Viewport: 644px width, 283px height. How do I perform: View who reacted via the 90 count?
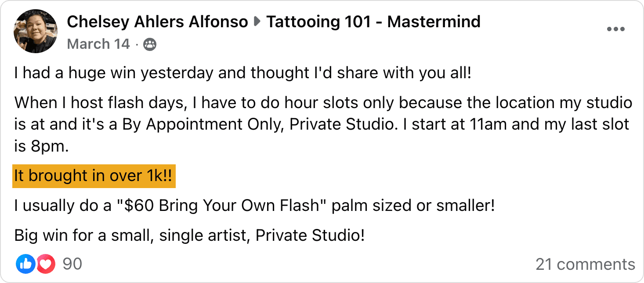(x=72, y=264)
